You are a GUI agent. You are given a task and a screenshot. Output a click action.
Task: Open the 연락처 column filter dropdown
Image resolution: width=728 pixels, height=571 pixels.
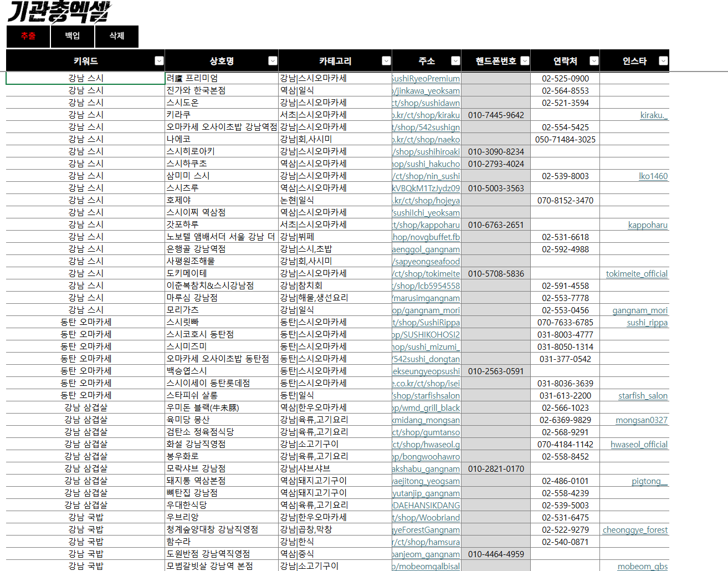pyautogui.click(x=594, y=61)
